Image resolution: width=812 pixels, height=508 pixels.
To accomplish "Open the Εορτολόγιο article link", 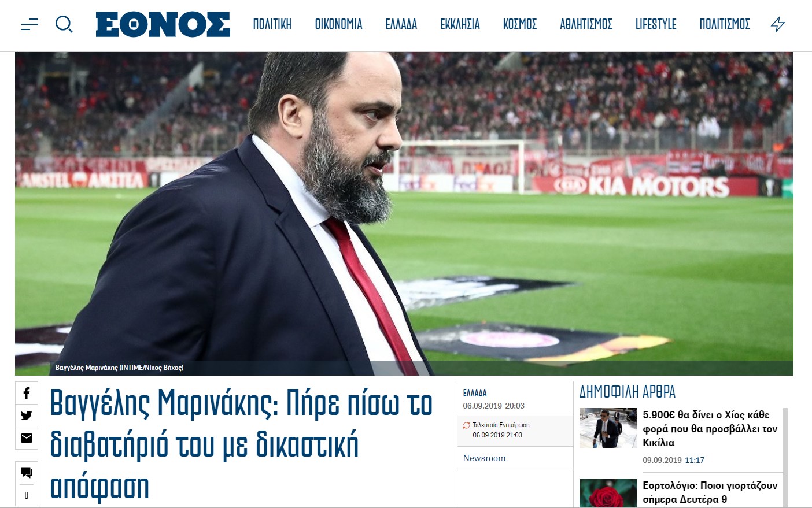I will [x=710, y=492].
